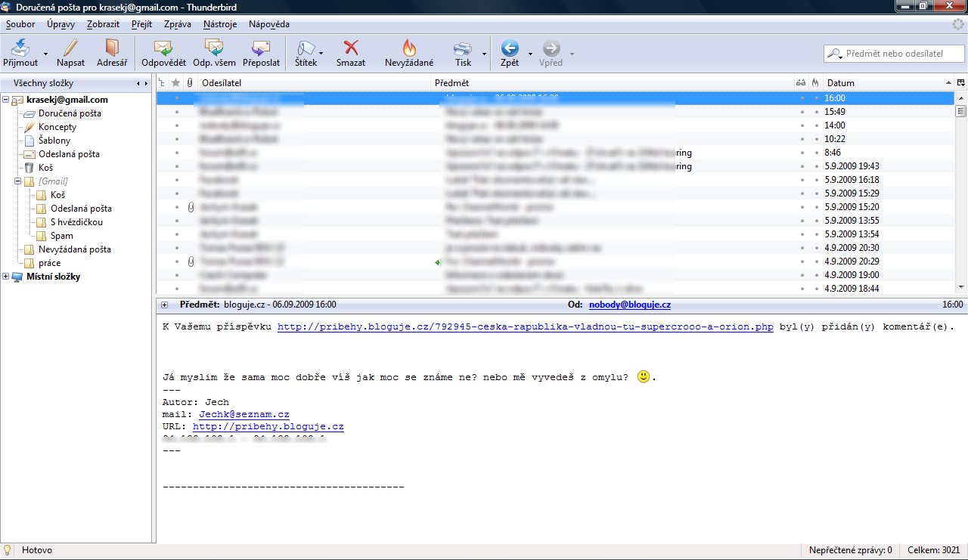This screenshot has height=560, width=968.
Task: Print the message with Tisk
Action: coord(463,53)
